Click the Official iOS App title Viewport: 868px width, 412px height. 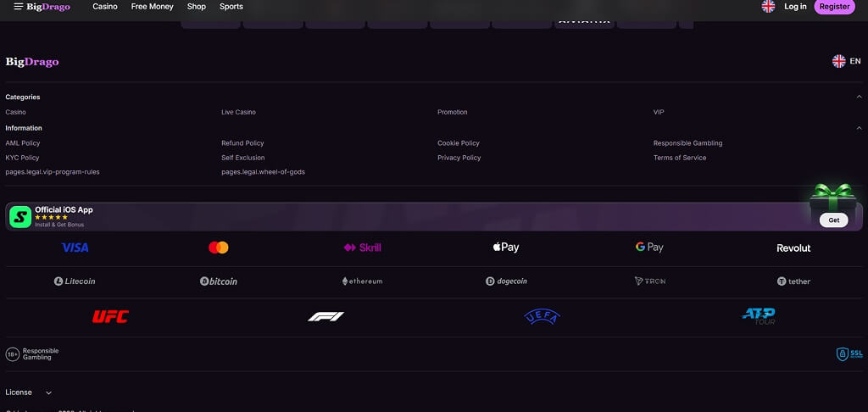(64, 210)
